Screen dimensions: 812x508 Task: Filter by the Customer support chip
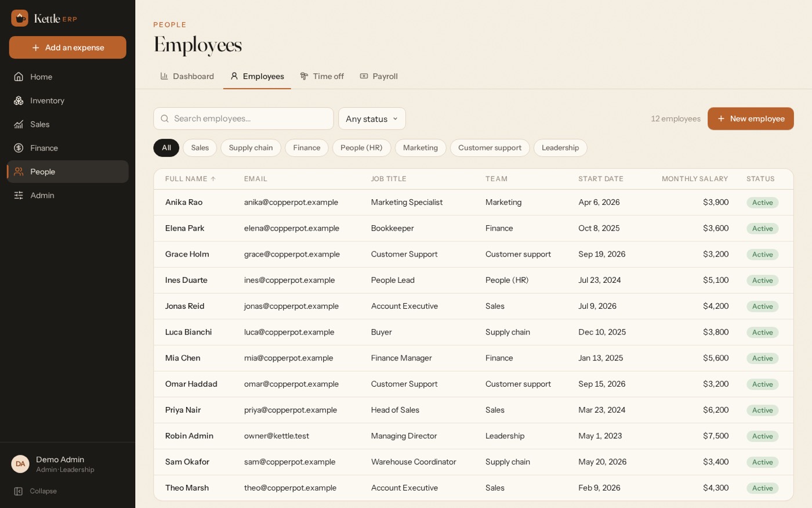coord(490,147)
